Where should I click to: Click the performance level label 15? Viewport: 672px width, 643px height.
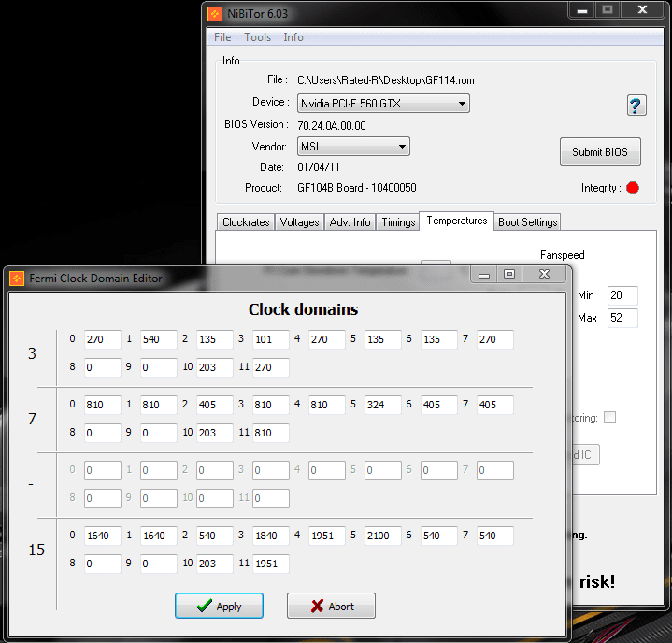point(36,550)
